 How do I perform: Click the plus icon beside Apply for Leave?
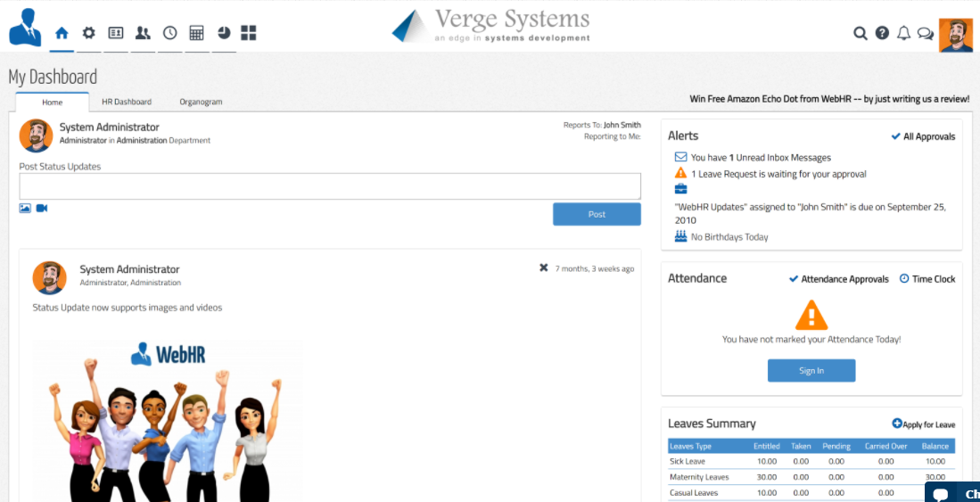(x=897, y=424)
